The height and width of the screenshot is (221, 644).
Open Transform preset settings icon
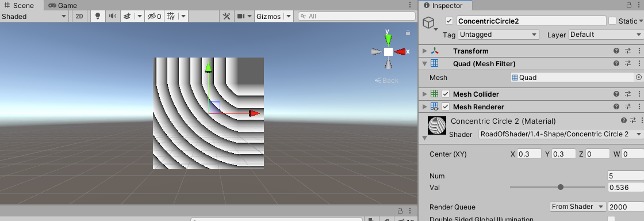[x=627, y=51]
